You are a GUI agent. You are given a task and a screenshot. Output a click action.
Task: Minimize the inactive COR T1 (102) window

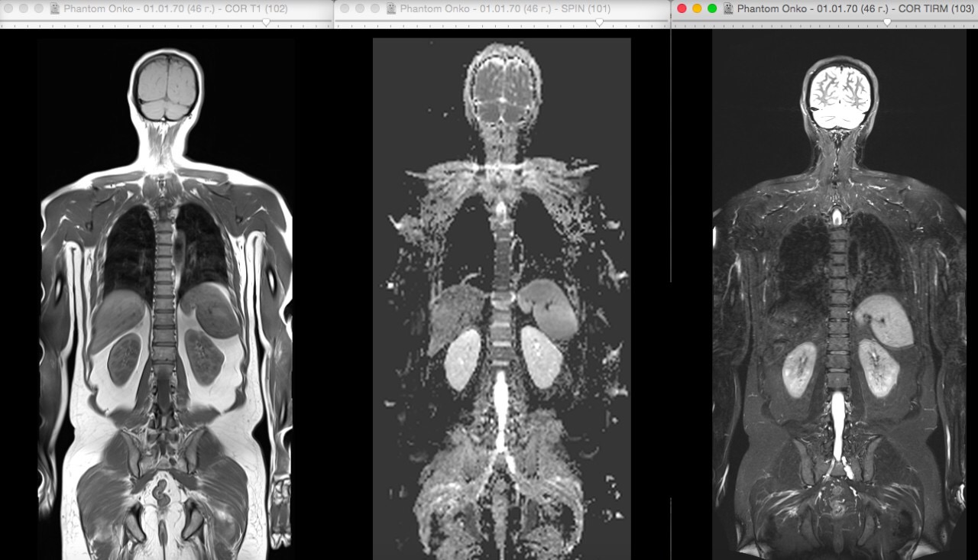[24, 8]
